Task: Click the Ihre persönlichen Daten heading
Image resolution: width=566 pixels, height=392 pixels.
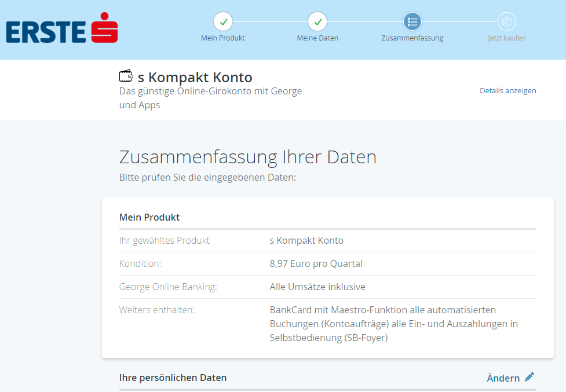Action: 173,378
